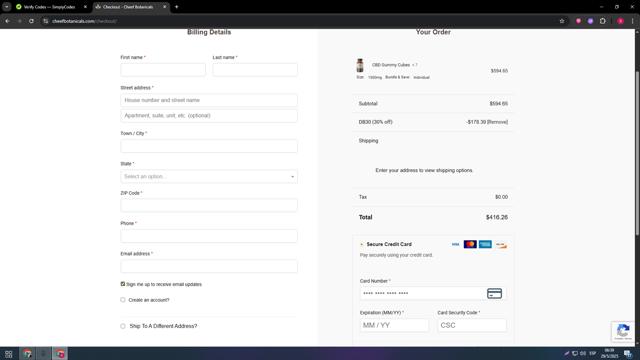Click the taskbar clock
Viewport: 640px width, 360px height.
[x=610, y=353]
